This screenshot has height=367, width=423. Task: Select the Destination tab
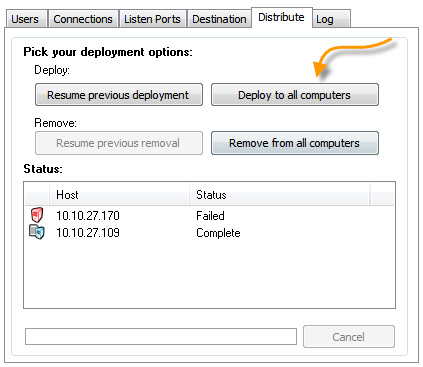pos(219,19)
